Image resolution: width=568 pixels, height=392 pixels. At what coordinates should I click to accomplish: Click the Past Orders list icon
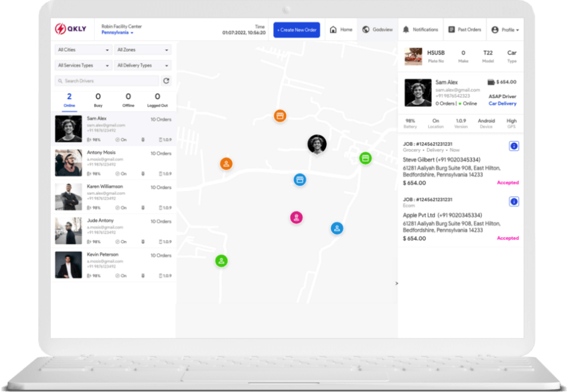[451, 29]
